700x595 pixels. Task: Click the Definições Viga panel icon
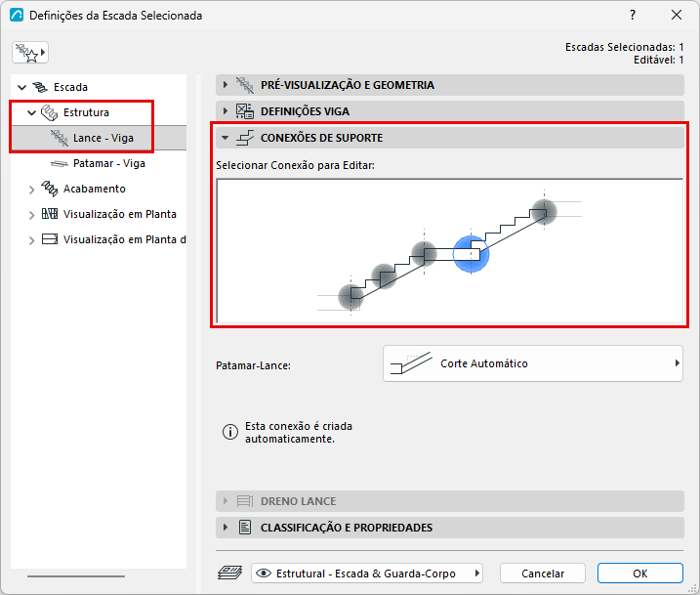[245, 111]
